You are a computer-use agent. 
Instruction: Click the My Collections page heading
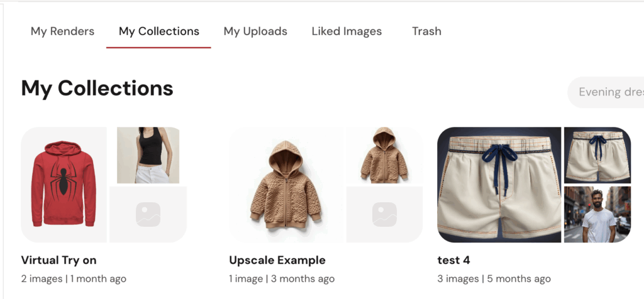click(x=97, y=88)
